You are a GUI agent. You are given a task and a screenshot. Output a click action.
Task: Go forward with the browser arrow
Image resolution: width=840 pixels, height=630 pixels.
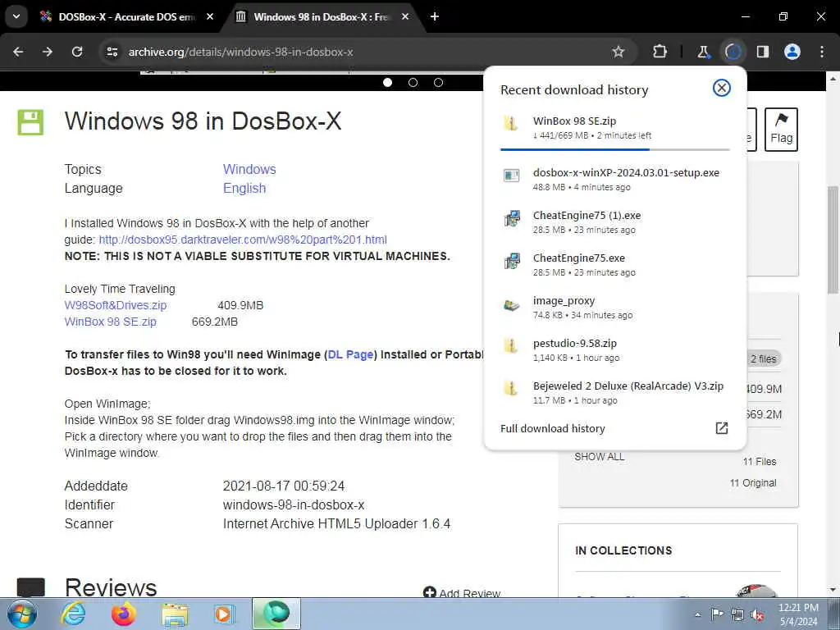pyautogui.click(x=48, y=52)
